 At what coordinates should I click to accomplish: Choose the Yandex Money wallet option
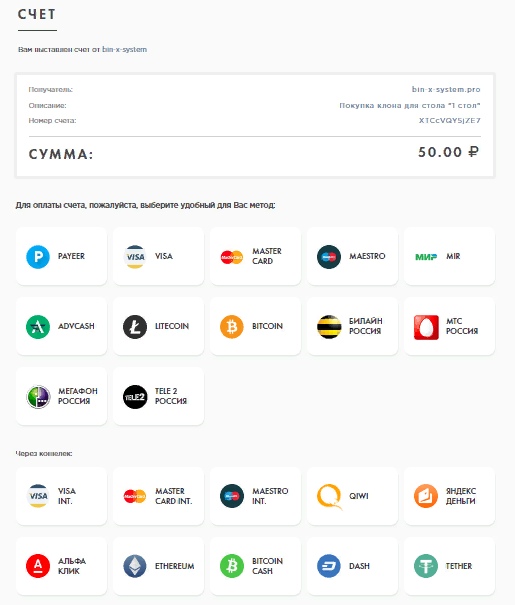[449, 496]
